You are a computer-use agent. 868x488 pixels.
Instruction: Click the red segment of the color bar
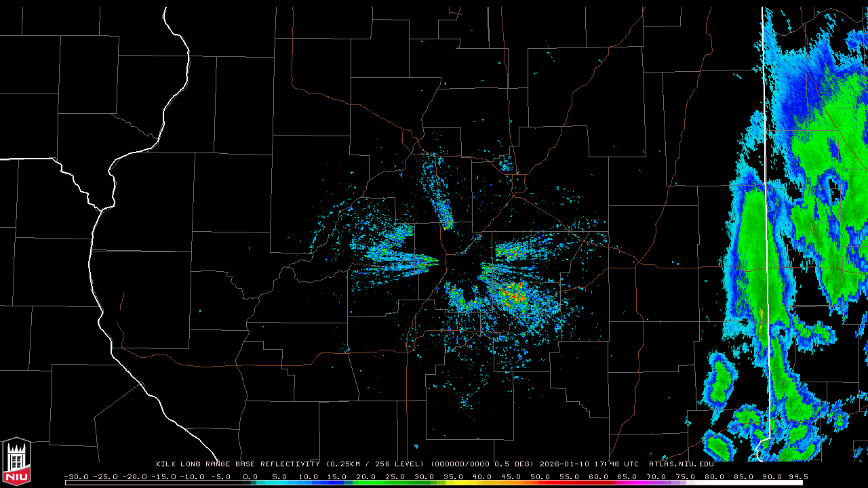pos(566,483)
